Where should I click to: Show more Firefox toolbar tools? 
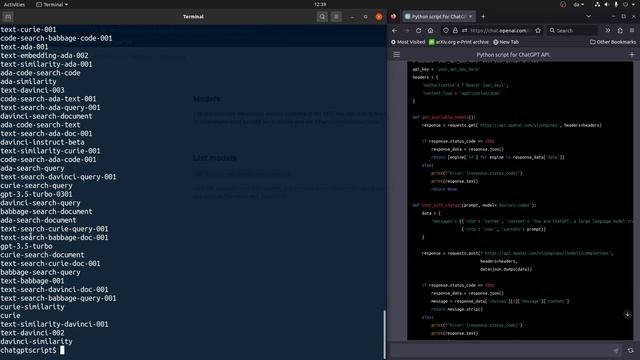[x=608, y=31]
